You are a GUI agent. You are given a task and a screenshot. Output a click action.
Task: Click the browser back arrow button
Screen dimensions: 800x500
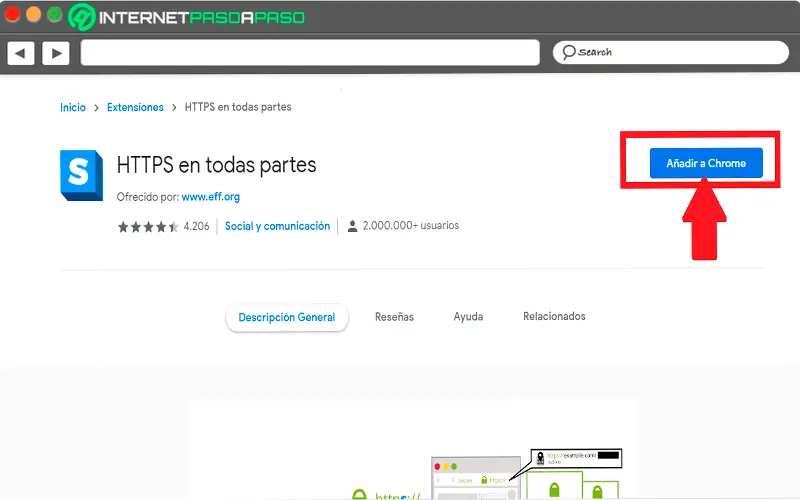point(20,53)
